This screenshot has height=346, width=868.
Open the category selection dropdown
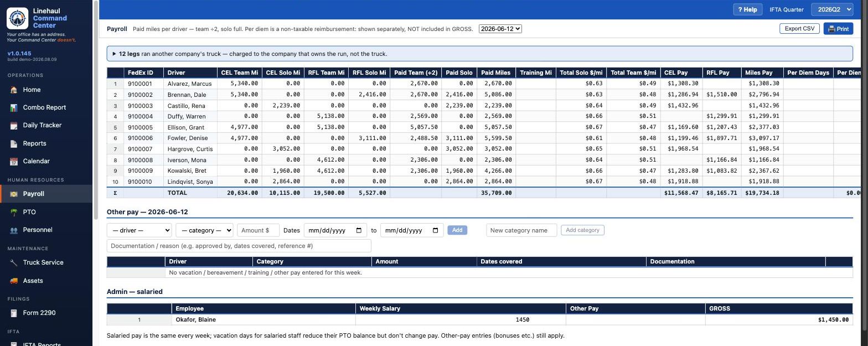[204, 230]
